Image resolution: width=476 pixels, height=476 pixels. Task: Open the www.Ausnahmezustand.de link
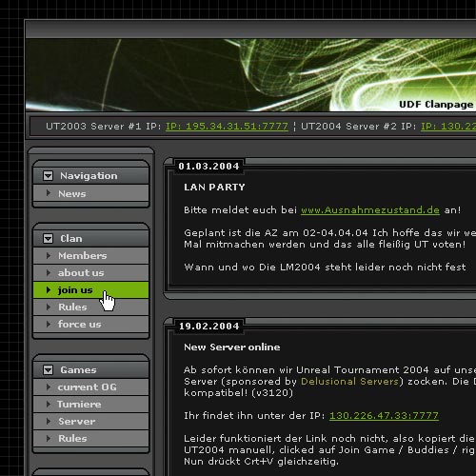pos(370,210)
